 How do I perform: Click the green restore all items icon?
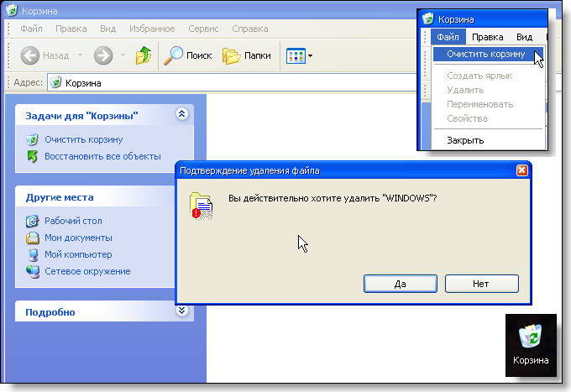pyautogui.click(x=33, y=156)
